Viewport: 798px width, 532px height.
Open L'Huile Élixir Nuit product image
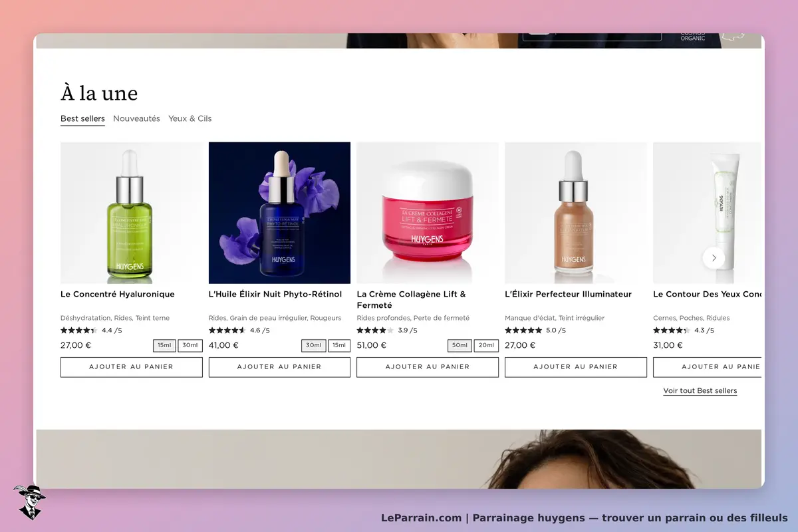[279, 213]
